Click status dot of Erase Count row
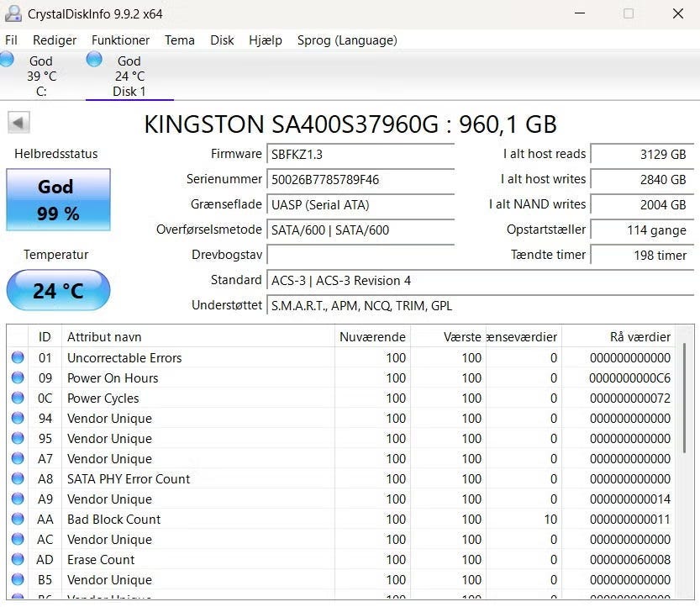Screen dimensions: 700x607 [x=18, y=559]
